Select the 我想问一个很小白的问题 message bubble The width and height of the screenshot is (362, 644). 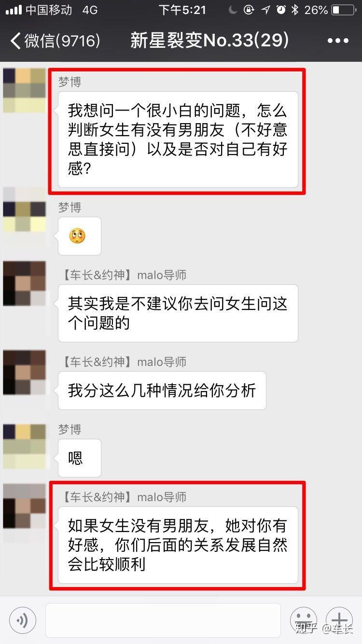point(178,140)
